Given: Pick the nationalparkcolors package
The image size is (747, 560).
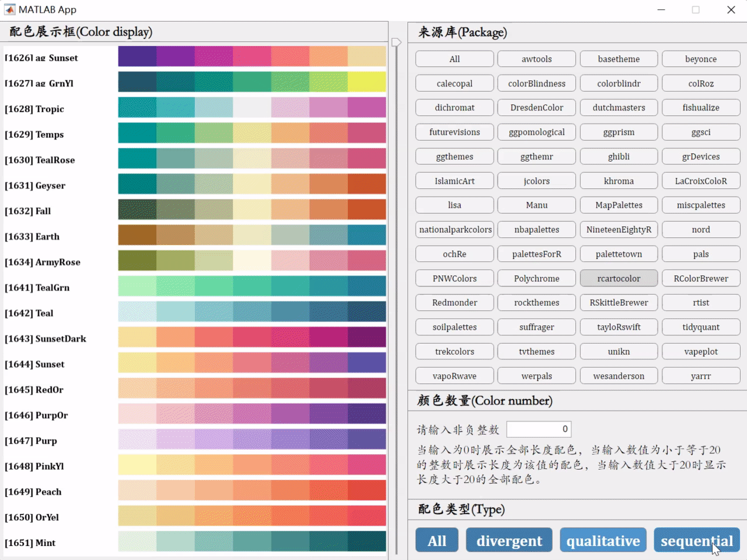Looking at the screenshot, I should 455,230.
